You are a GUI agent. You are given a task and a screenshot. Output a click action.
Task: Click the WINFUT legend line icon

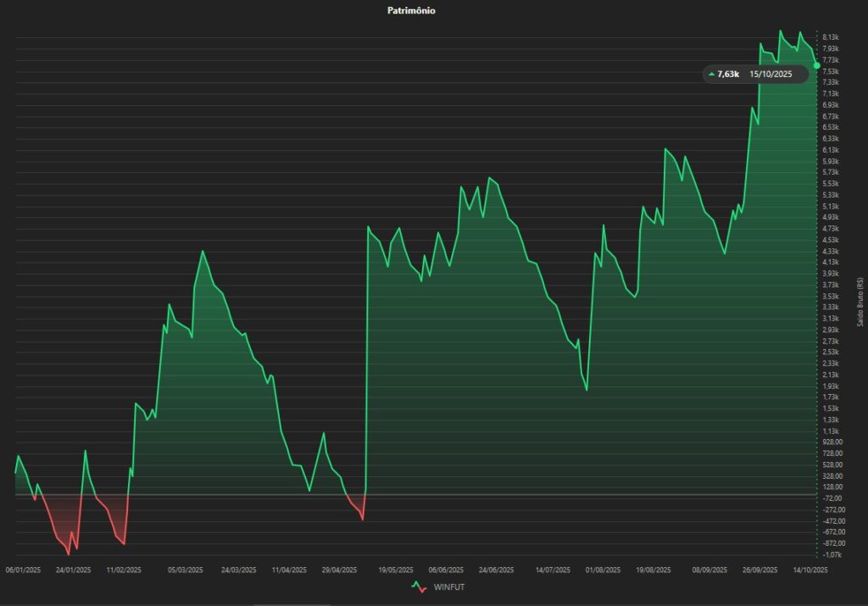[418, 587]
